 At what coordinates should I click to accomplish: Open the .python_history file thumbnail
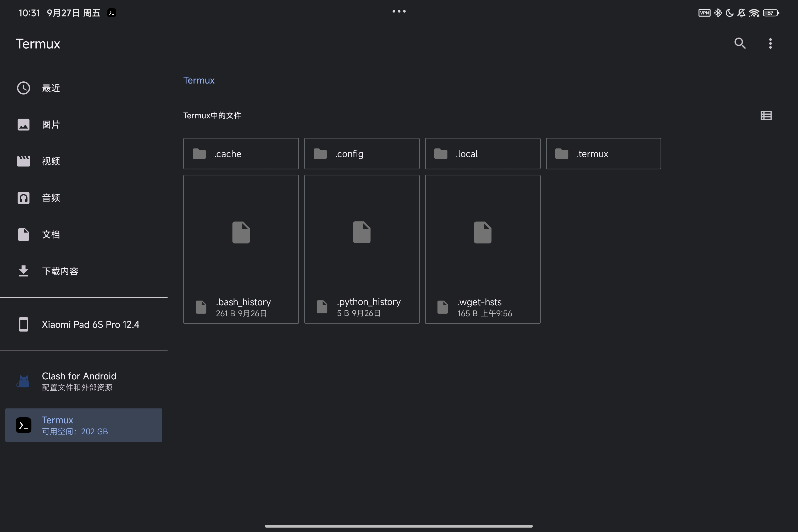(x=362, y=232)
